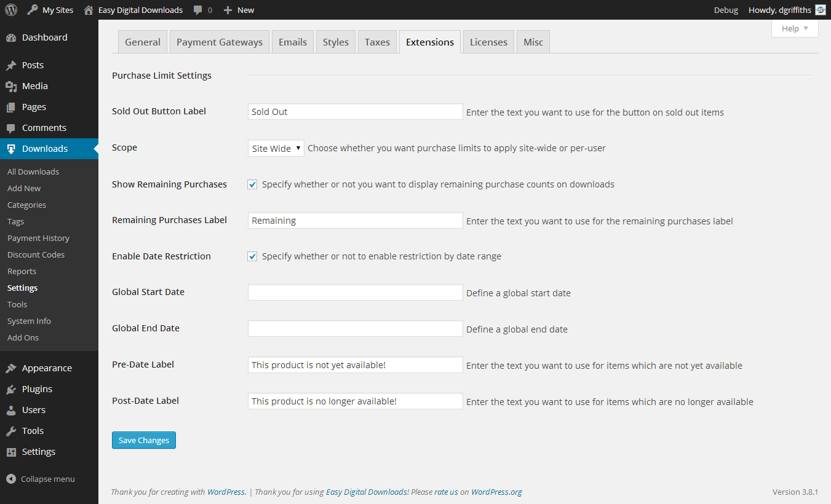831x504 pixels.
Task: Switch to the Licenses tab
Action: coord(488,42)
